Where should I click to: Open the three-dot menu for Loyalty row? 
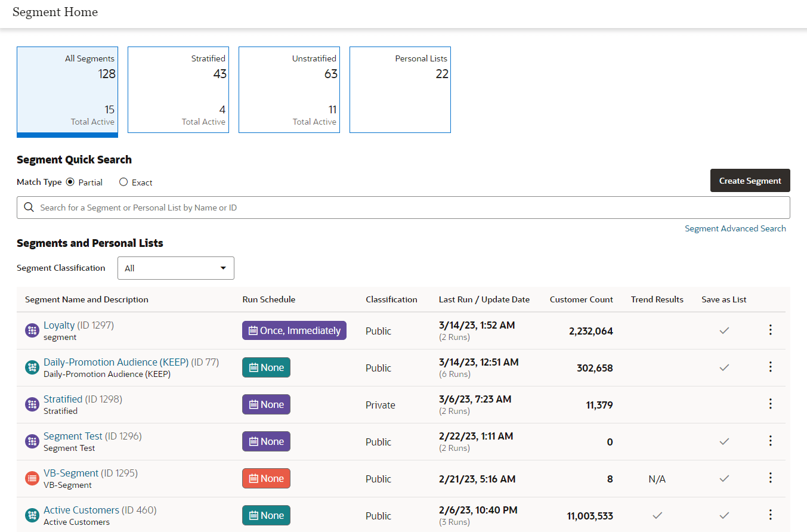tap(770, 330)
